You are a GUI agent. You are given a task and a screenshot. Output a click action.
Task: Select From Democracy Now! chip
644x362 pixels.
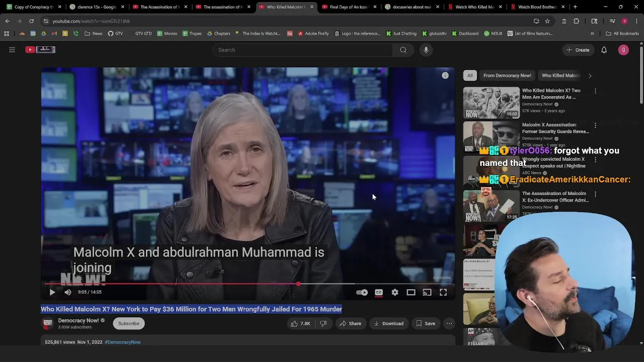[507, 75]
